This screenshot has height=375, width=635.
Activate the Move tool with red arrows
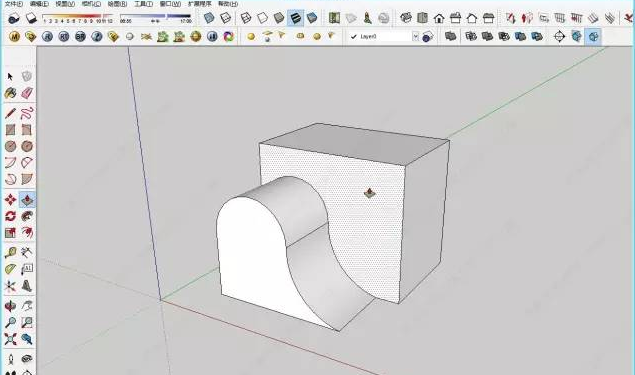[x=11, y=199]
